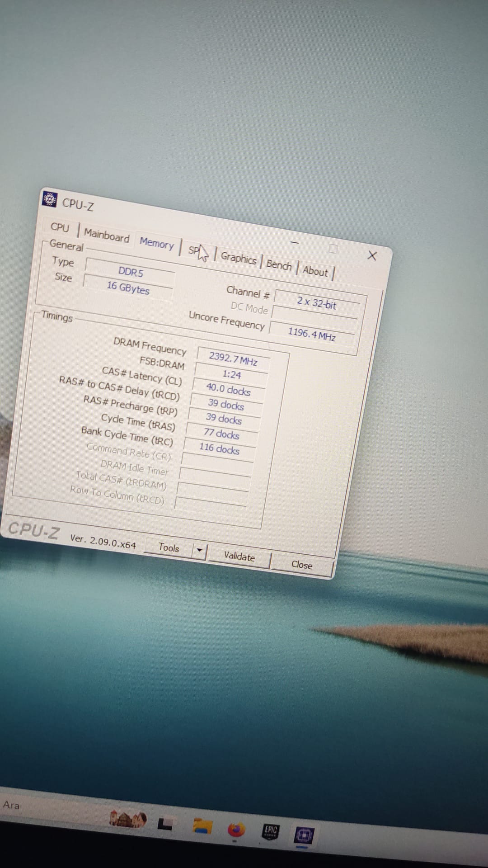488x868 pixels.
Task: Click the 16 GBytes size value
Action: click(128, 288)
